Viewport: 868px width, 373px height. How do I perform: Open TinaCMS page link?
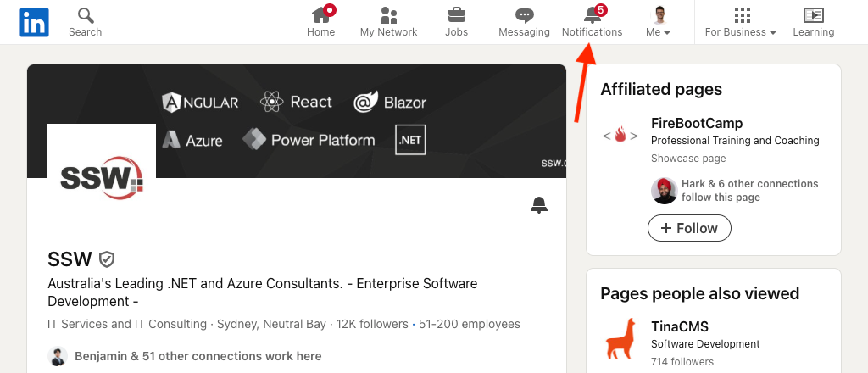[679, 327]
